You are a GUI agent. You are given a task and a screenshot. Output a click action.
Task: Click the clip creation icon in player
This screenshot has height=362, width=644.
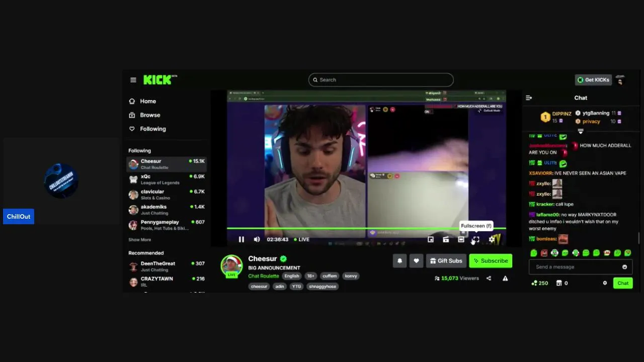pos(446,239)
